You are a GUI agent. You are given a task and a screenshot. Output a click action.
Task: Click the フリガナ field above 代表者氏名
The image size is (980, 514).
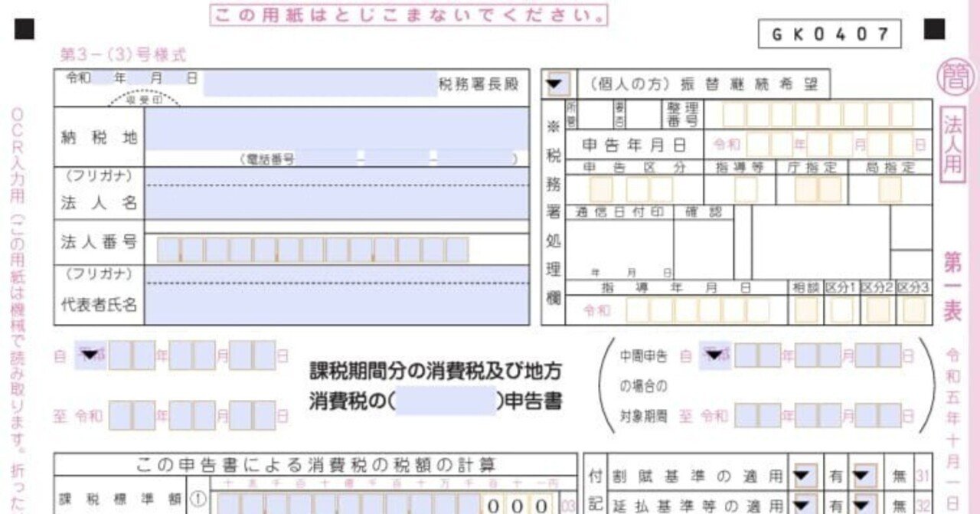click(x=336, y=274)
